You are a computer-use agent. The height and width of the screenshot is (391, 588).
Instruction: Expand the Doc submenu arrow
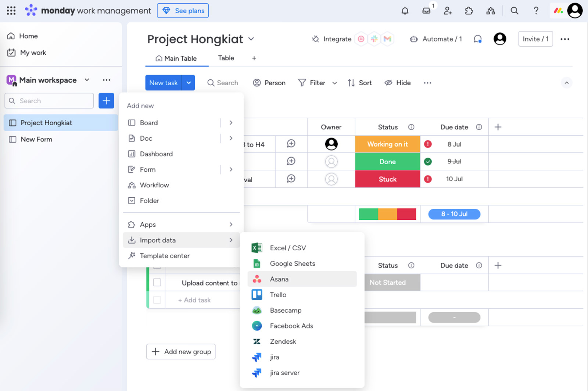click(231, 138)
